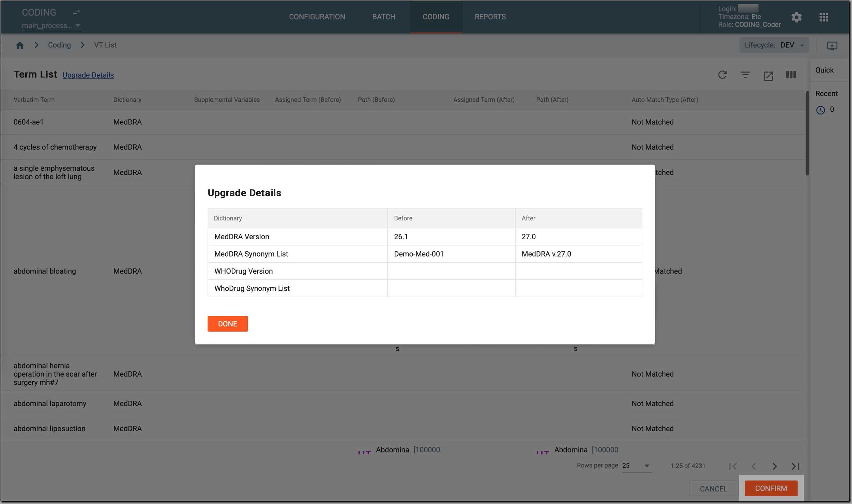852x504 pixels.
Task: Click the CANCEL button
Action: click(x=713, y=488)
